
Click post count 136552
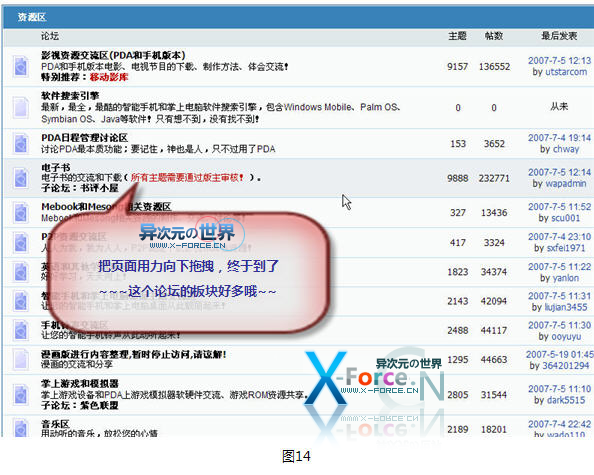[494, 67]
